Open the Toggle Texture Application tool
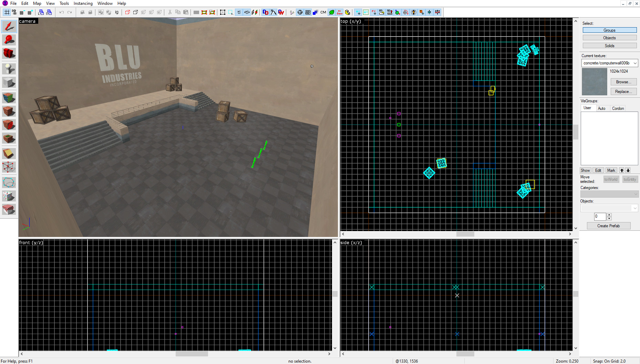This screenshot has width=640, height=364. point(9,98)
